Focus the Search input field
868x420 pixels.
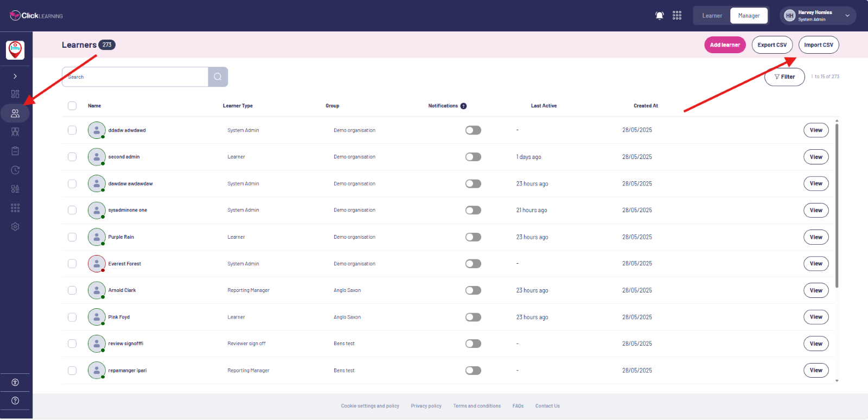135,77
